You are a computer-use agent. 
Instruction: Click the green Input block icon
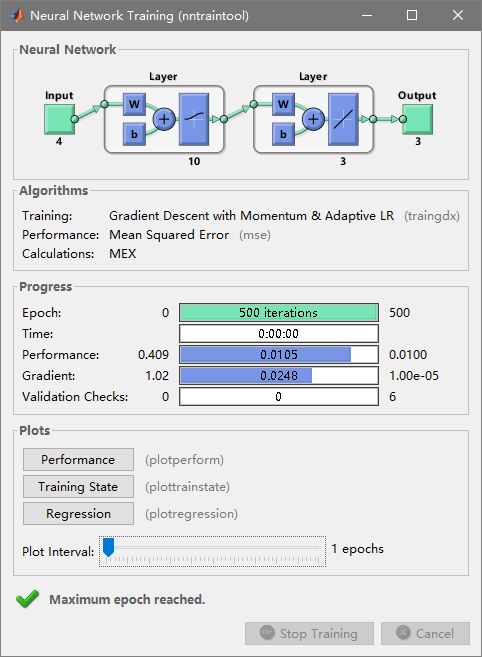click(60, 119)
